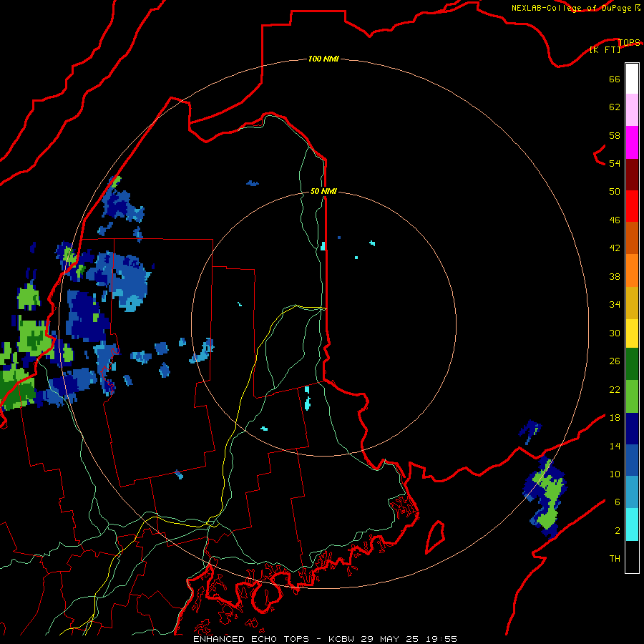
Task: Pick the dark burnt-orange legend swatch
Action: pos(632,238)
